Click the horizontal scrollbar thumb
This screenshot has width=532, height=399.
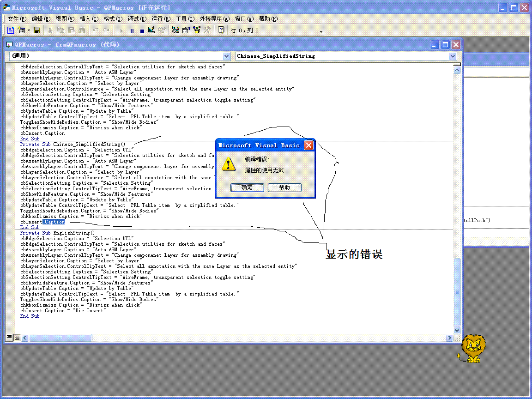60,338
